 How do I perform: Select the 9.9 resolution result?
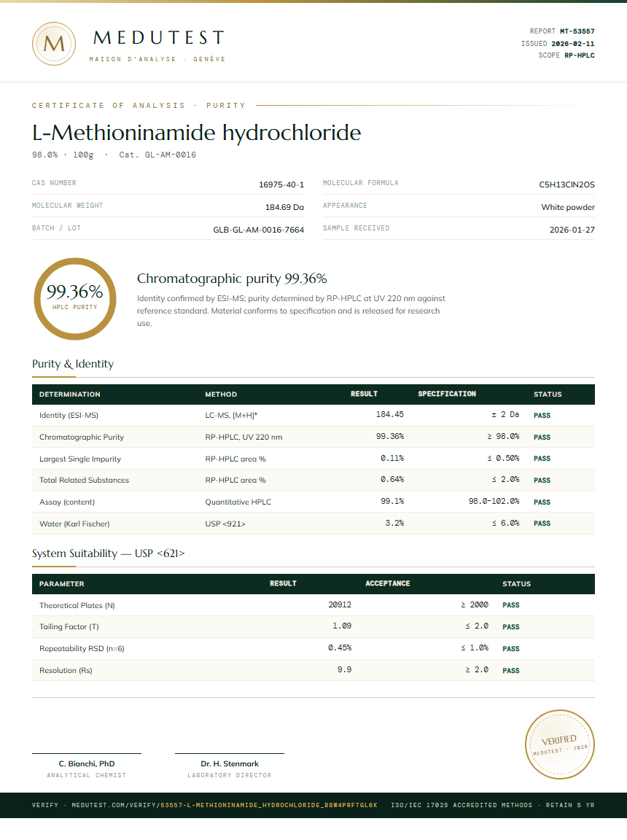tap(344, 669)
